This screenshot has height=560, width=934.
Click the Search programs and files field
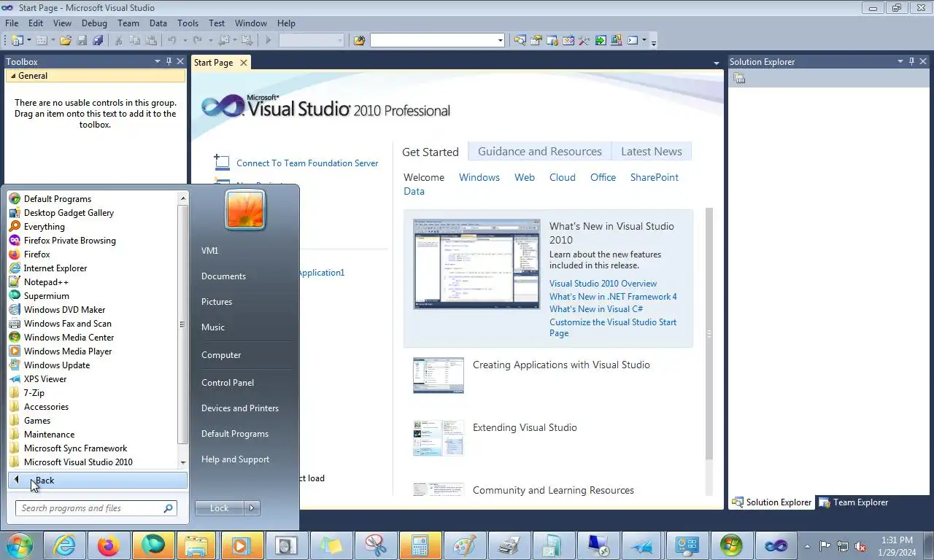tap(96, 508)
